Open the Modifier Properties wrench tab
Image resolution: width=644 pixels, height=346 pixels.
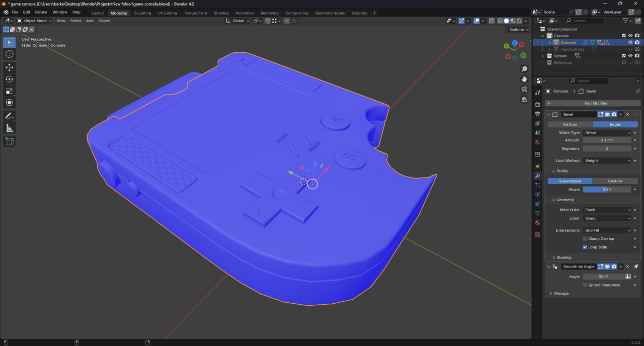(537, 176)
